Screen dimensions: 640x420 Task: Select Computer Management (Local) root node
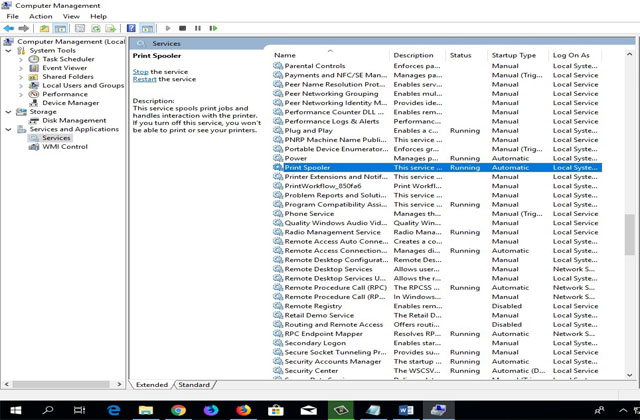coord(71,42)
